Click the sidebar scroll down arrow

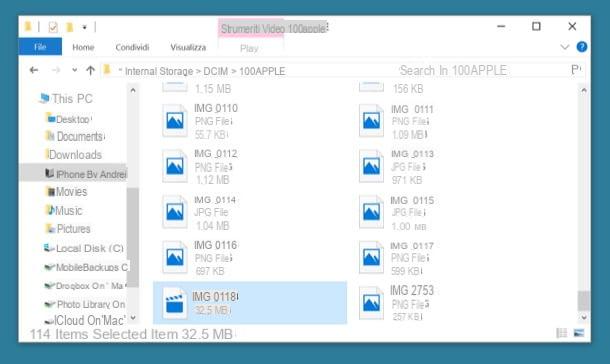point(133,318)
